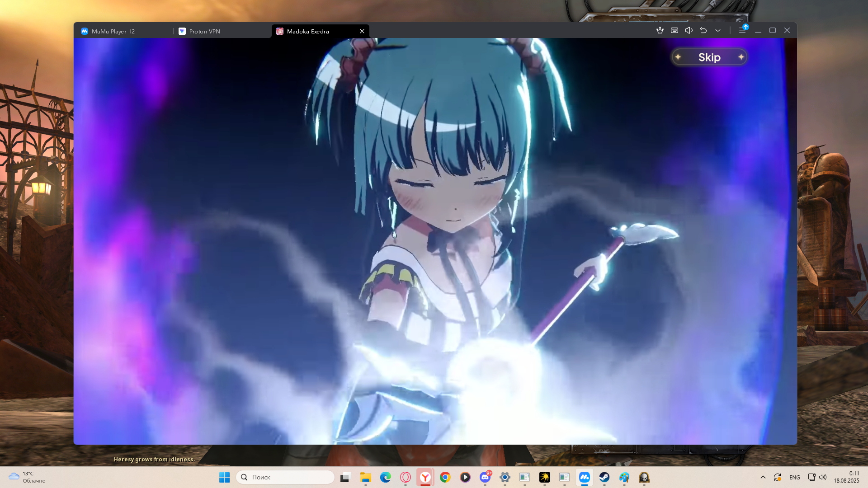Image resolution: width=868 pixels, height=488 pixels.
Task: Launch Yandex Browser from the taskbar
Action: click(425, 477)
